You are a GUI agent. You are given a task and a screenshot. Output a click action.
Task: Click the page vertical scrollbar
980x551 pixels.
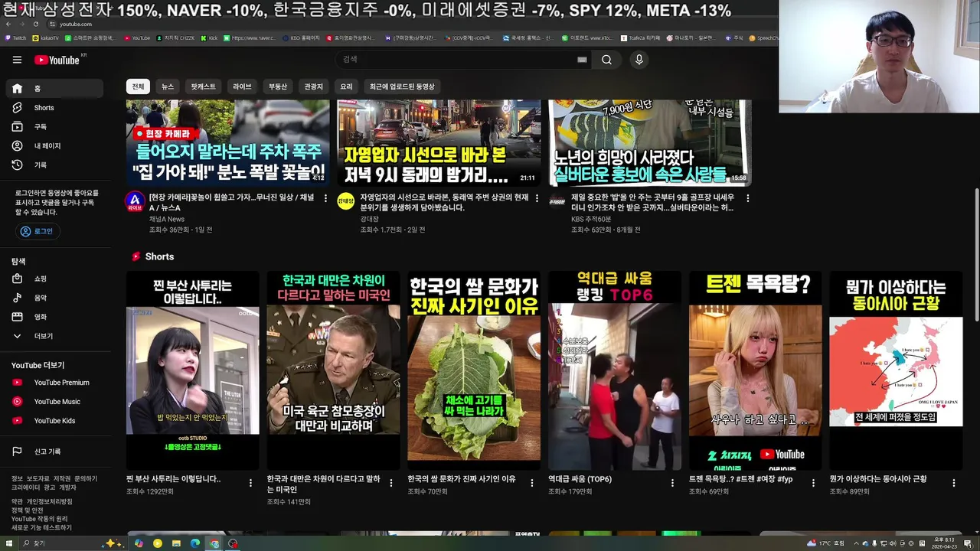coord(975,254)
